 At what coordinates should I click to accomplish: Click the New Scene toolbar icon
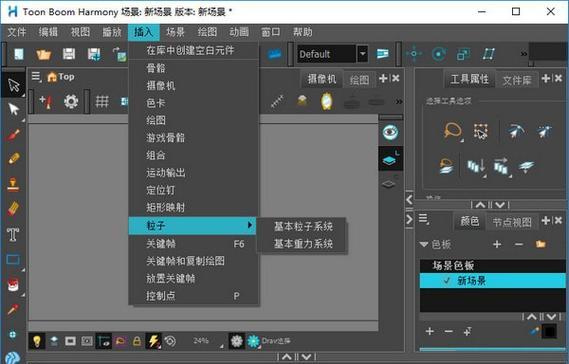pyautogui.click(x=19, y=54)
